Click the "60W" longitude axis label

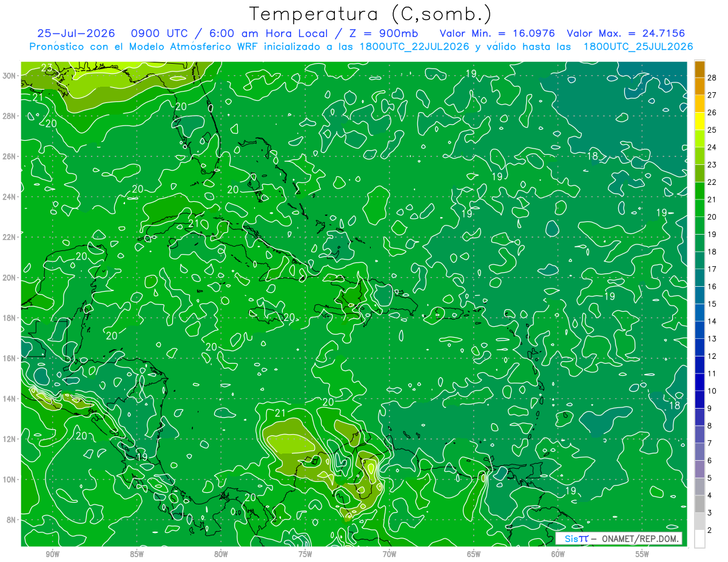[x=558, y=555]
